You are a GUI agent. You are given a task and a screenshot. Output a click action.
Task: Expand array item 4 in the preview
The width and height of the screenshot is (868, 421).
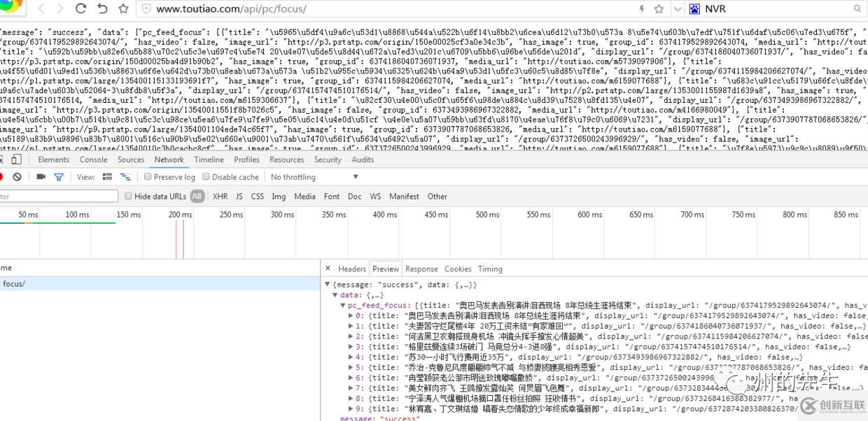coord(351,357)
